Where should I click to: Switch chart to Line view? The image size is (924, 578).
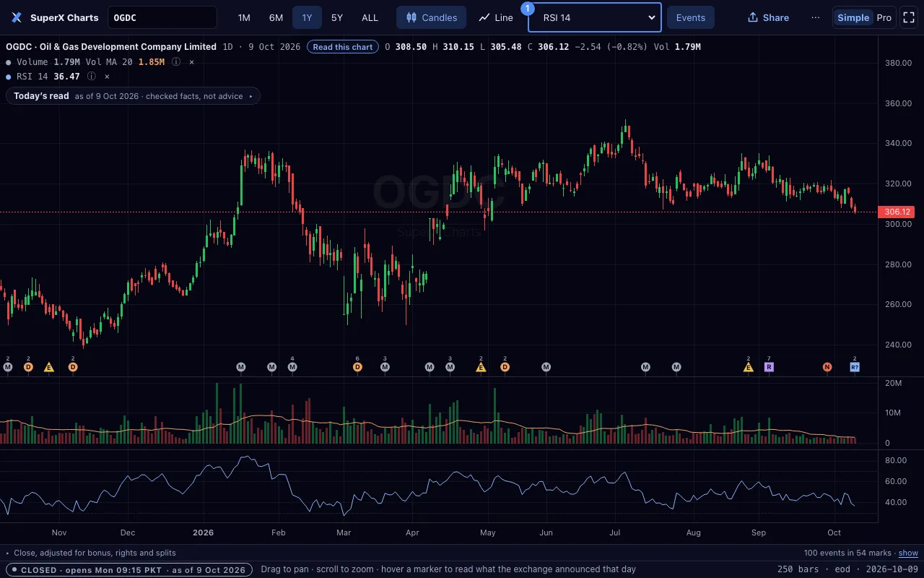click(496, 17)
